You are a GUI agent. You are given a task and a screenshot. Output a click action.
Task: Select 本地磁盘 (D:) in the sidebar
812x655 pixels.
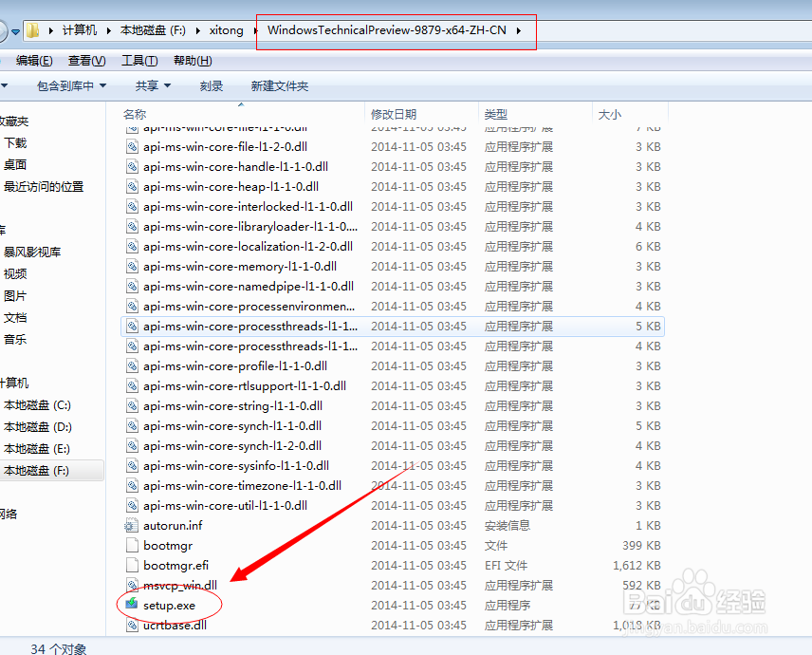[x=38, y=427]
